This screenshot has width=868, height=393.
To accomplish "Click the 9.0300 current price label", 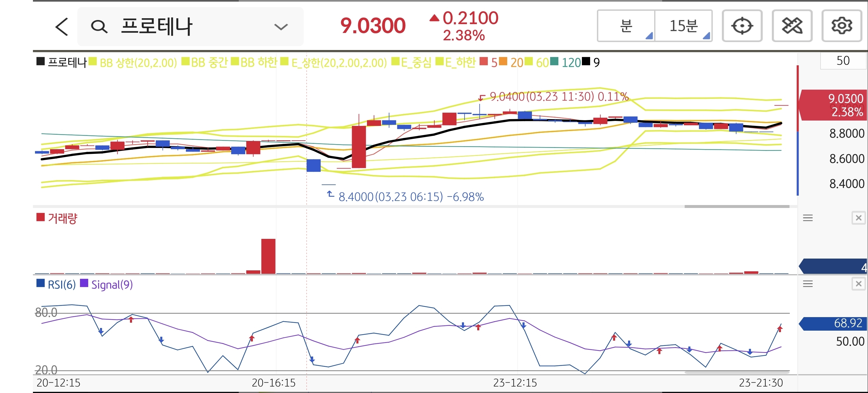I will pos(373,26).
